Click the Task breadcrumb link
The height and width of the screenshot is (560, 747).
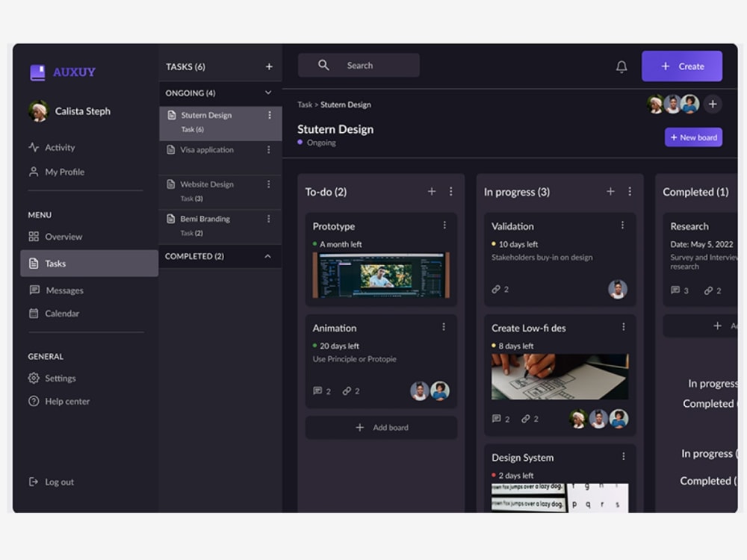coord(305,105)
